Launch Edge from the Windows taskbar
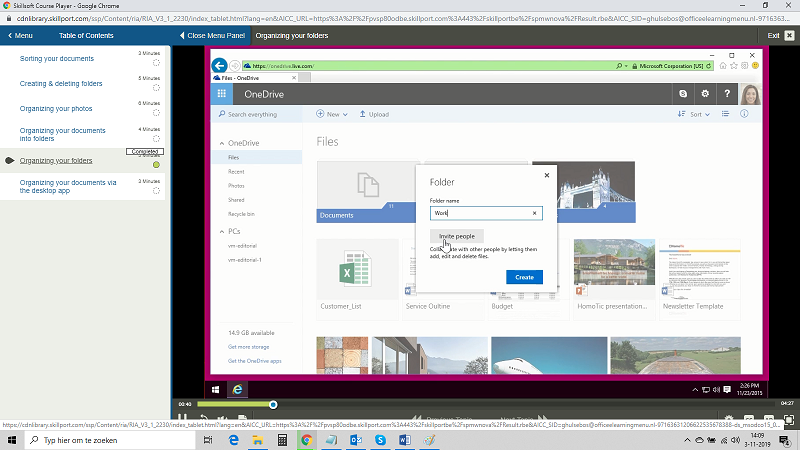Screen dimensions: 800x450 pyautogui.click(x=234, y=440)
